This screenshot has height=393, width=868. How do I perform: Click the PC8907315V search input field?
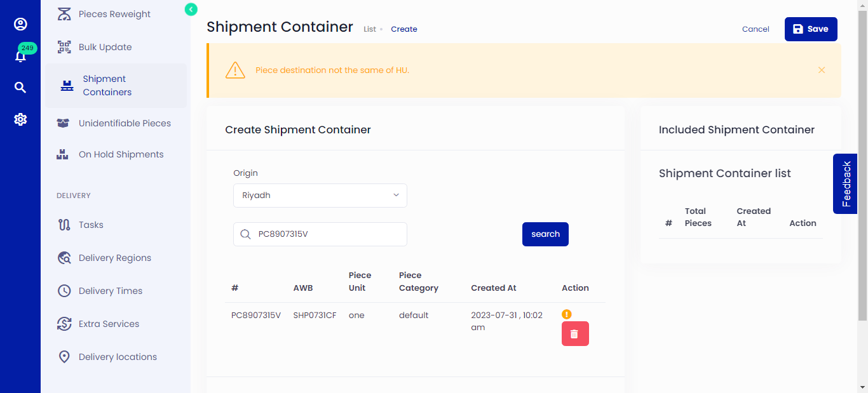click(x=320, y=234)
